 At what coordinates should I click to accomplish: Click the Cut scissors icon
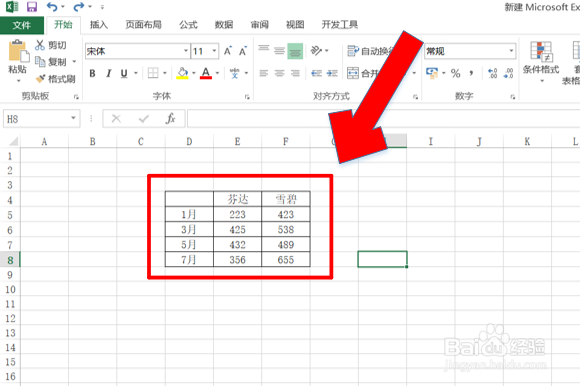pos(40,45)
